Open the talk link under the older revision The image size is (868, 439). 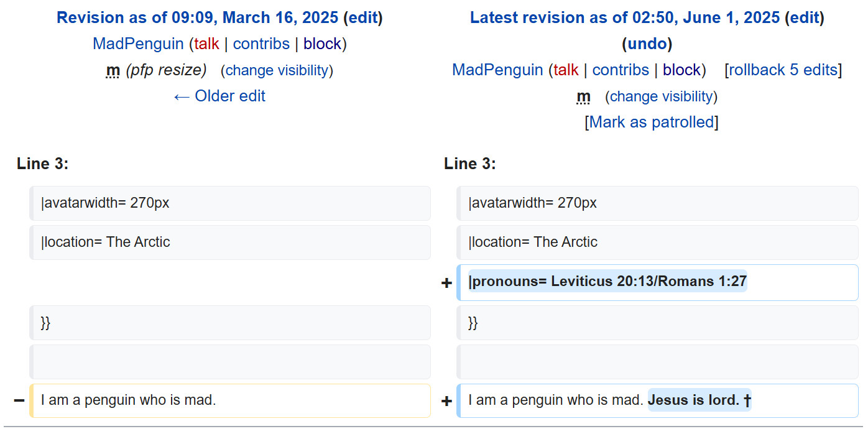206,44
